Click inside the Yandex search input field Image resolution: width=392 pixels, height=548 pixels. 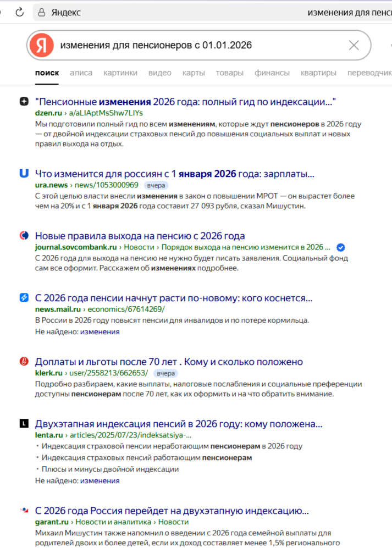coord(198,45)
